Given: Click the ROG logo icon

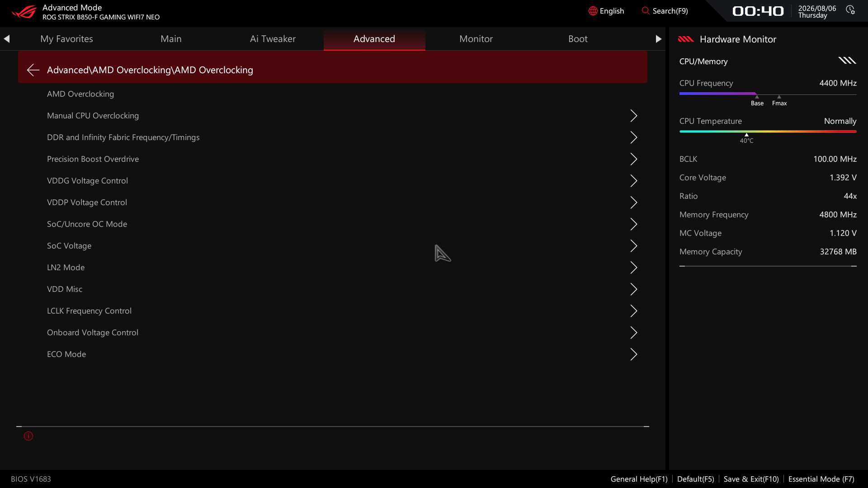Looking at the screenshot, I should pyautogui.click(x=24, y=11).
